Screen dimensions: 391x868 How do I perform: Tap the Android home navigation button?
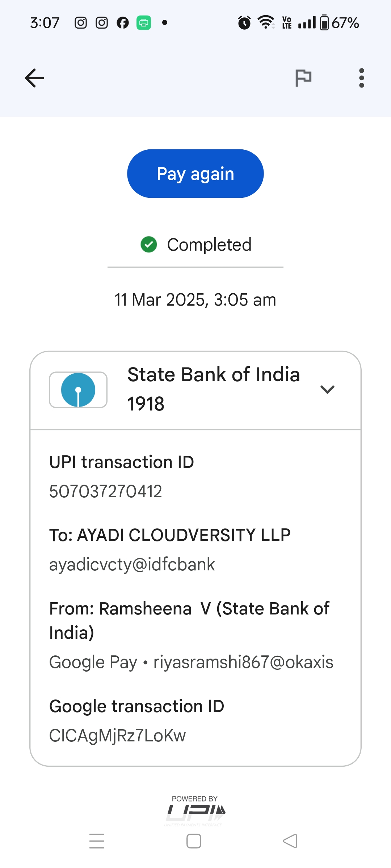(x=194, y=841)
